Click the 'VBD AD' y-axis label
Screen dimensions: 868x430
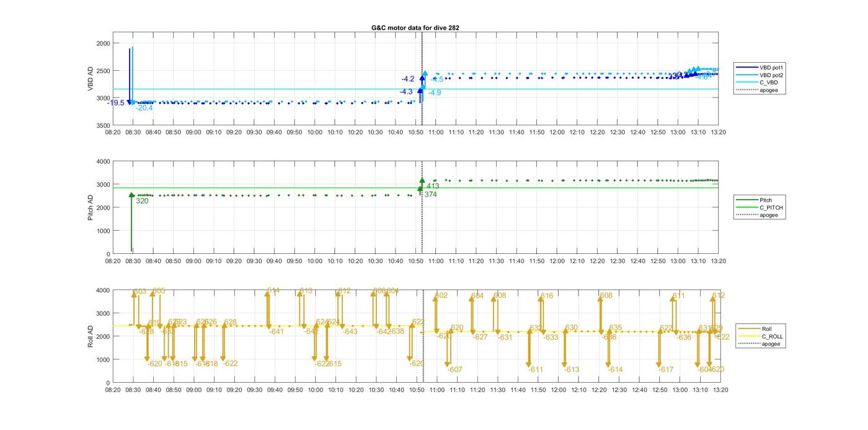click(91, 79)
